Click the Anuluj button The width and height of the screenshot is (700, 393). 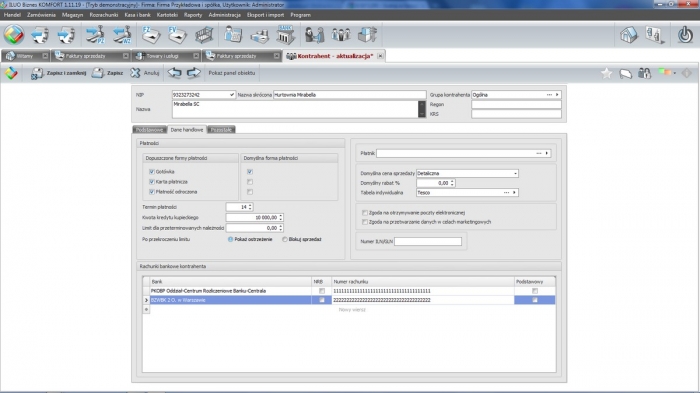(x=145, y=73)
